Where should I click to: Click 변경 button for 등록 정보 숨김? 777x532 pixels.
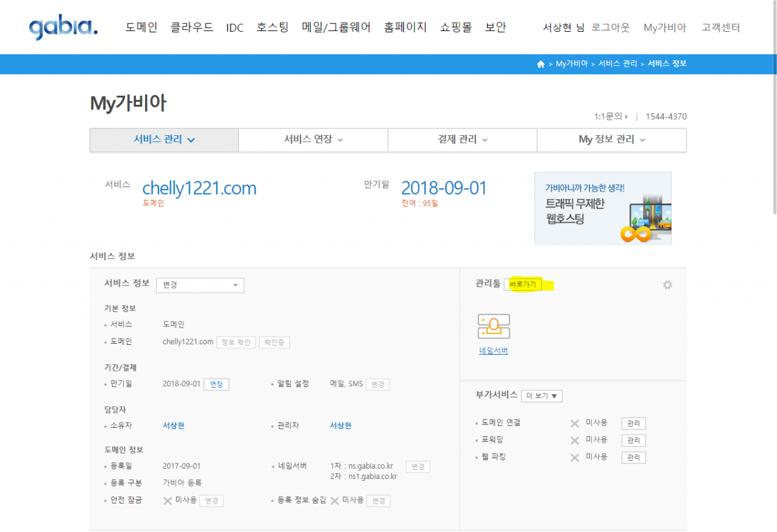click(x=378, y=501)
